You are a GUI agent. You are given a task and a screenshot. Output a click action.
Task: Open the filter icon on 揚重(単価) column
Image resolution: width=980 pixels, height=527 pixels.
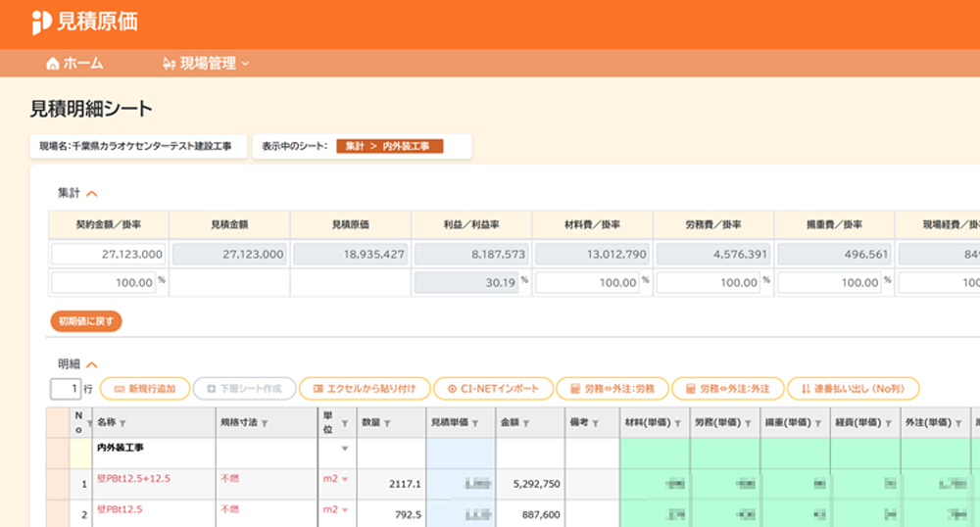pyautogui.click(x=818, y=423)
